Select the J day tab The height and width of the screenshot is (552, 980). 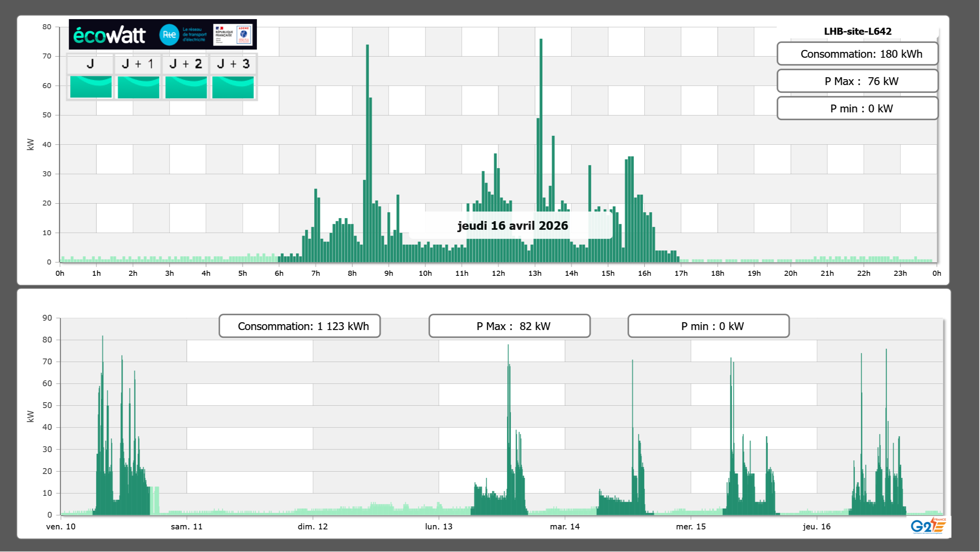click(90, 64)
